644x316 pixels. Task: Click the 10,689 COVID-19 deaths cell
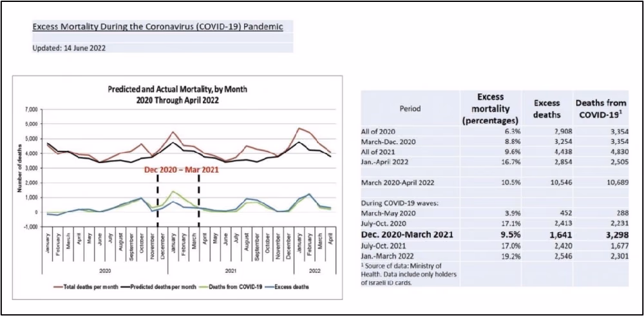[618, 182]
